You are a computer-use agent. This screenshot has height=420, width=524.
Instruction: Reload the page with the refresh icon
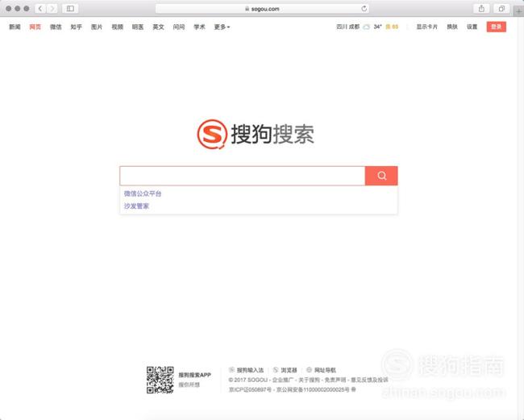(x=364, y=9)
